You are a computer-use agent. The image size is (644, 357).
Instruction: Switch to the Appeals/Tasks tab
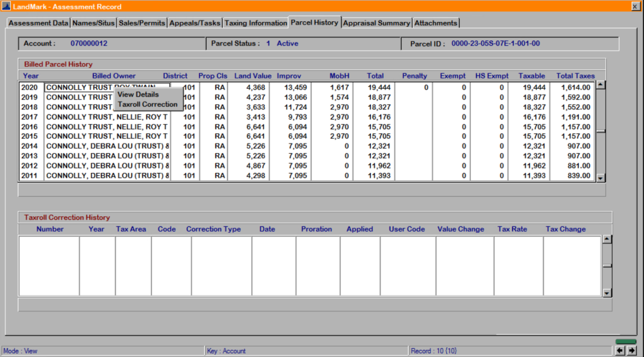point(194,23)
